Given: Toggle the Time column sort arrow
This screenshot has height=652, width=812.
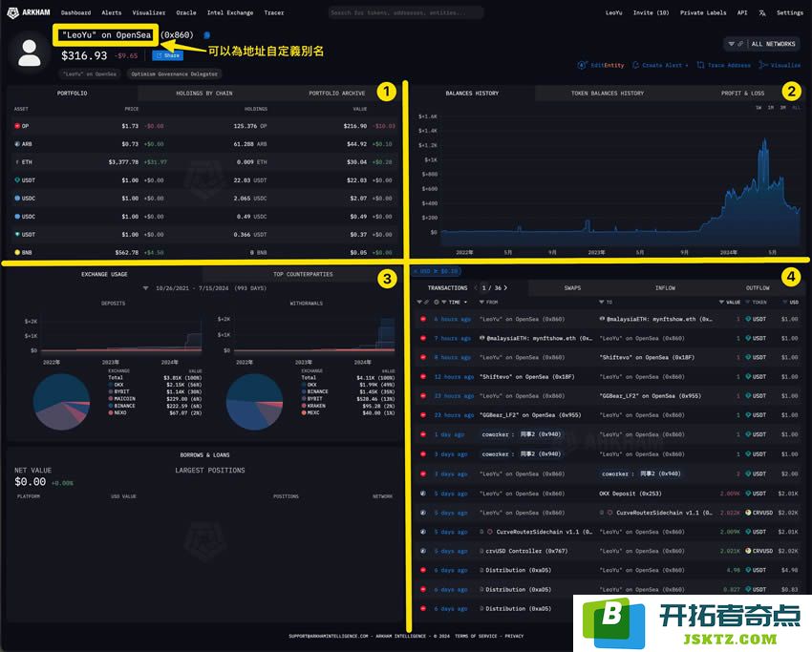Looking at the screenshot, I should tap(465, 303).
